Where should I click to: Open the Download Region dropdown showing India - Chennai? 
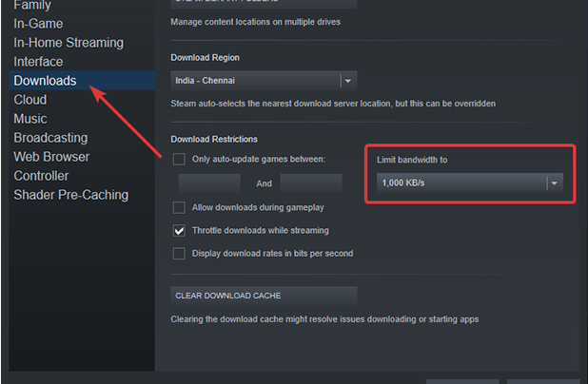pos(264,81)
